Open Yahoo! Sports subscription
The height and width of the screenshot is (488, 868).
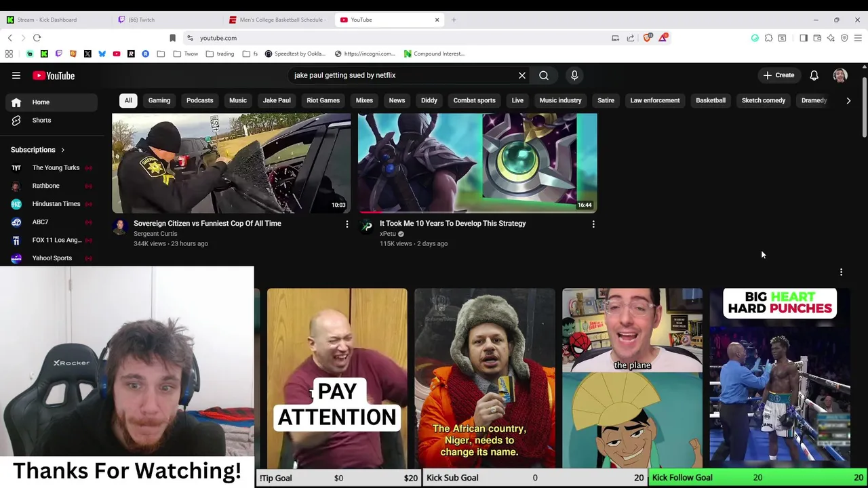(x=52, y=258)
